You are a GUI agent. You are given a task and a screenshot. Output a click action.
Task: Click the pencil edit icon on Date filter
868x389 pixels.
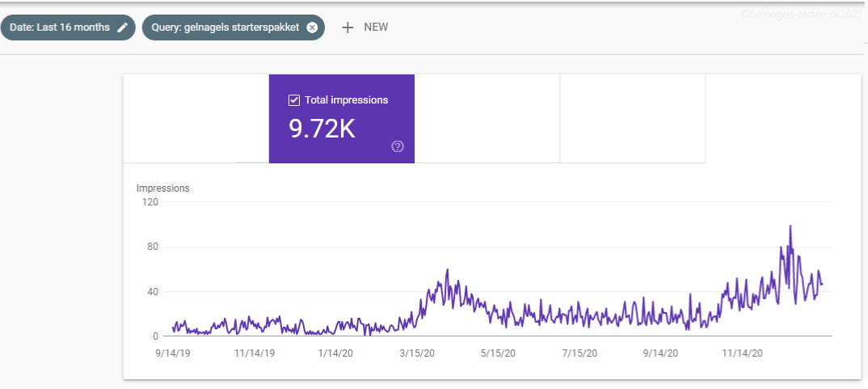click(x=122, y=27)
